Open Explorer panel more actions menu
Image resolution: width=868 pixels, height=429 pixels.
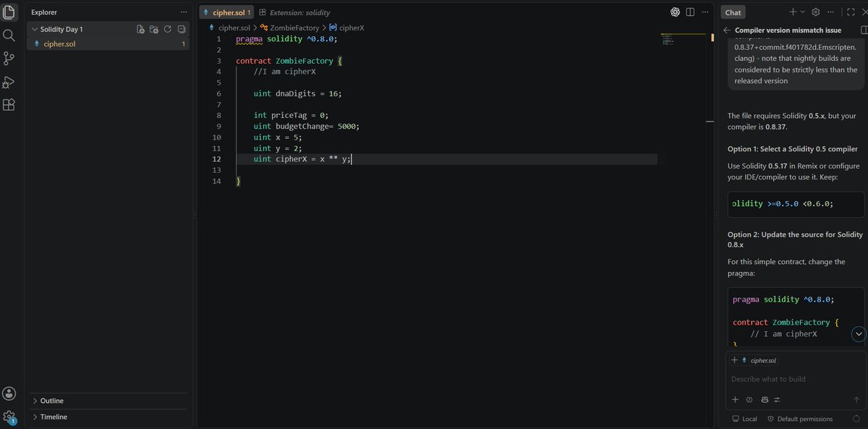(x=184, y=12)
